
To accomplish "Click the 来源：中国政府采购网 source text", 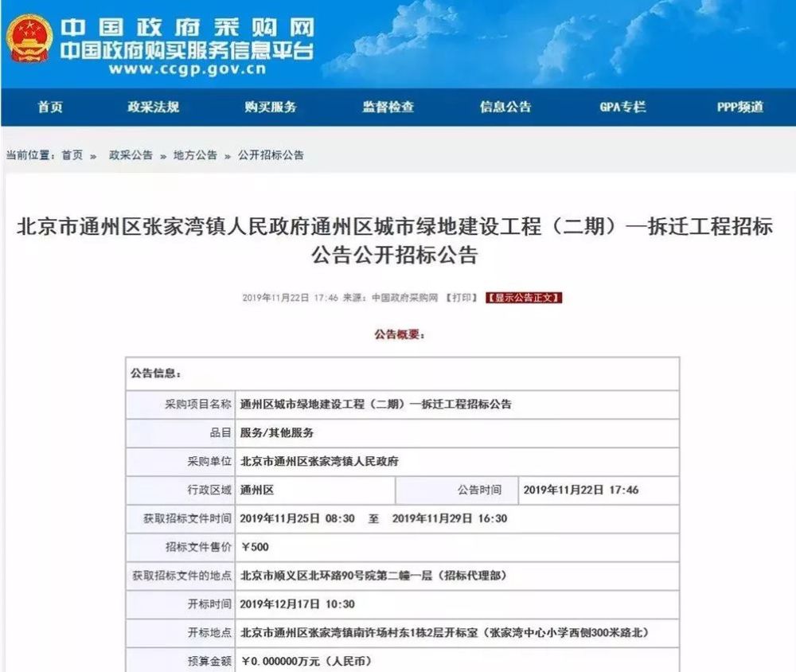I will [390, 298].
